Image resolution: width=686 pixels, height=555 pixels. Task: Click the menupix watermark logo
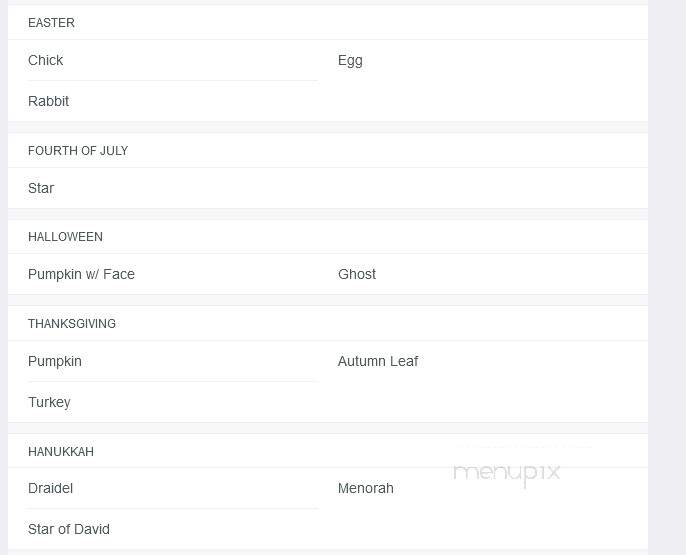[x=507, y=474]
